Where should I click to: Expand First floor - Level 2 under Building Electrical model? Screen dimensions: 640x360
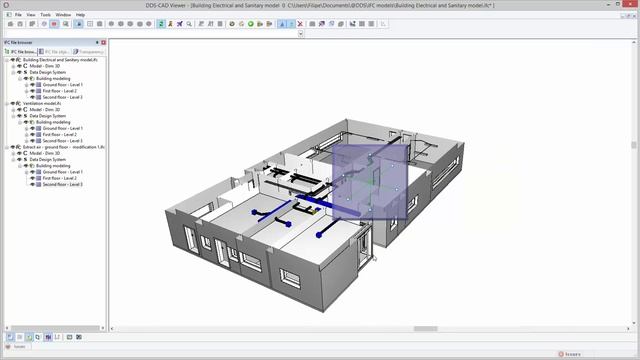tap(27, 91)
